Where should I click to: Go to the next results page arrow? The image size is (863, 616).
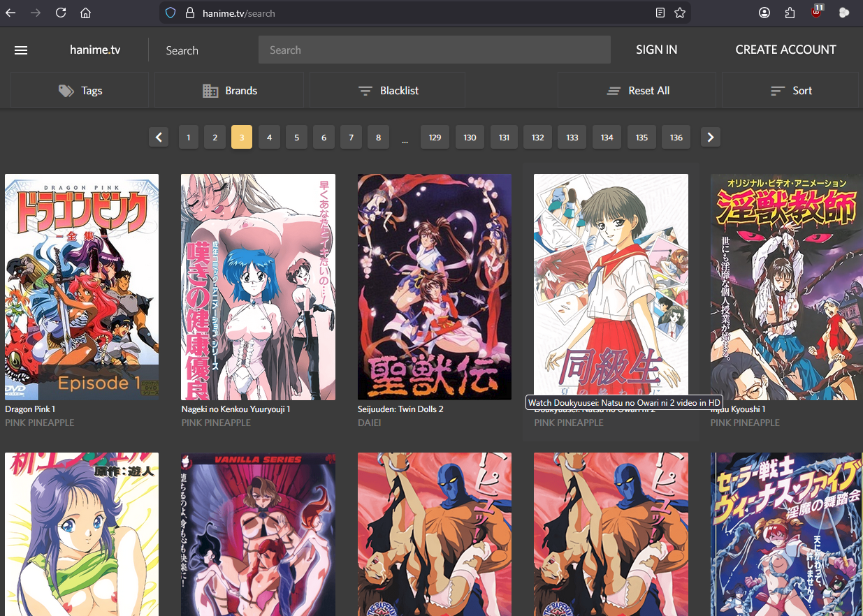click(711, 138)
